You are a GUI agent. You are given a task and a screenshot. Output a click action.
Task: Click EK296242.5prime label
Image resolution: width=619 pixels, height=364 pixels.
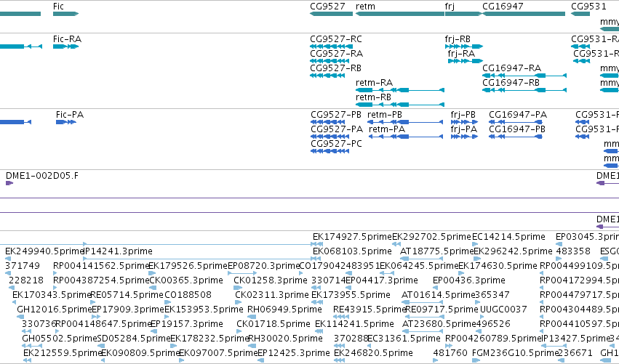coord(513,251)
